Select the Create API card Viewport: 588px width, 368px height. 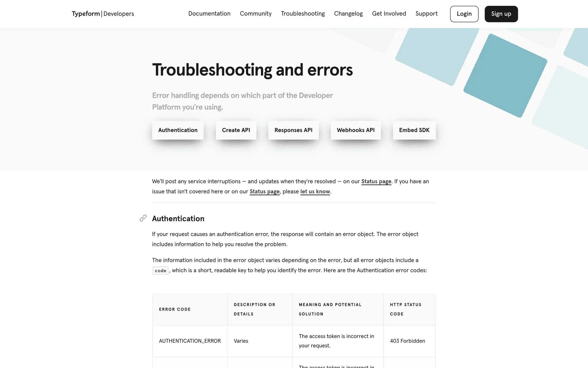[236, 130]
